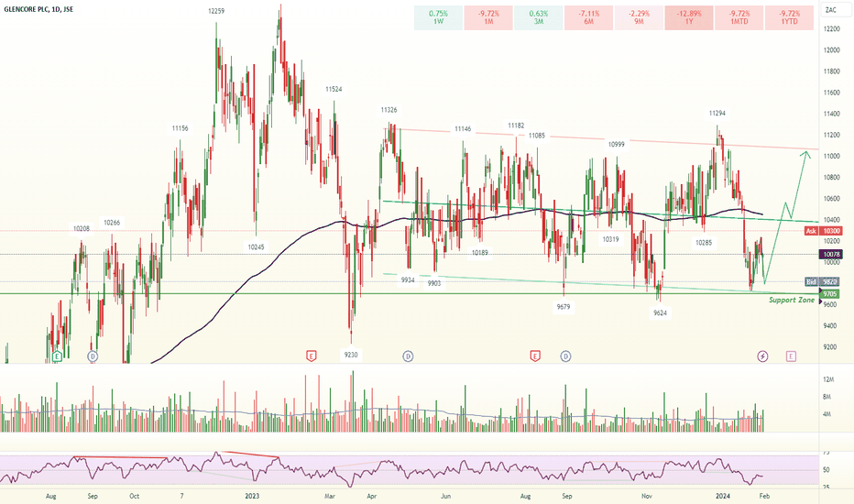Image resolution: width=854 pixels, height=504 pixels.
Task: Click the Feb label on the time axis
Action: [x=764, y=496]
